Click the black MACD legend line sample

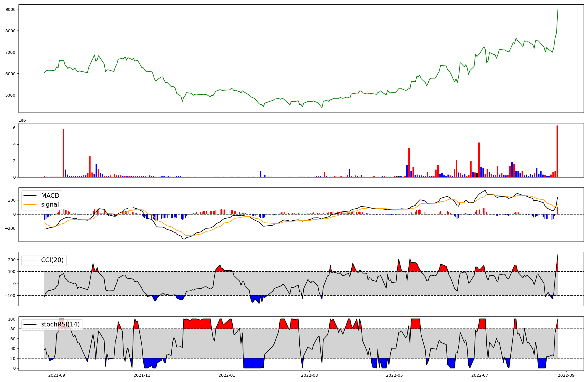click(x=30, y=196)
